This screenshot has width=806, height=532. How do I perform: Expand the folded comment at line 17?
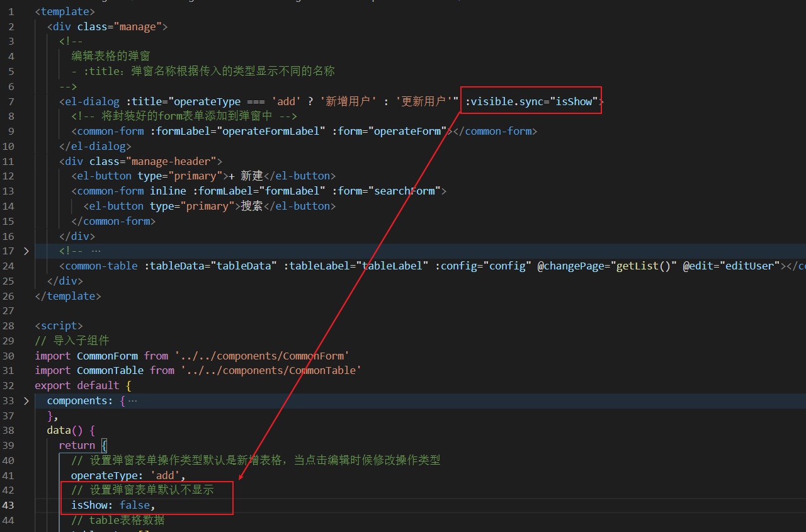(26, 251)
